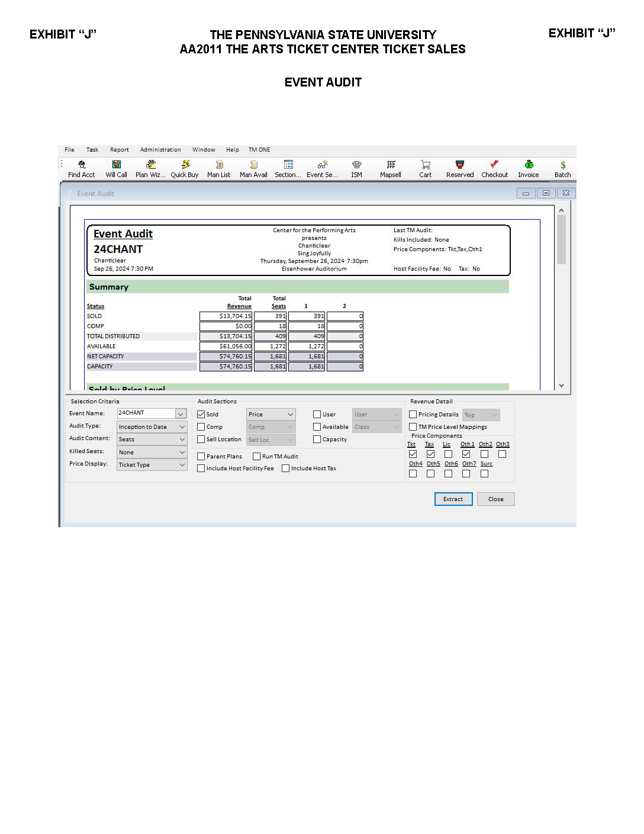Click the report scrollbar up arrow
644x834 pixels.
pos(561,210)
